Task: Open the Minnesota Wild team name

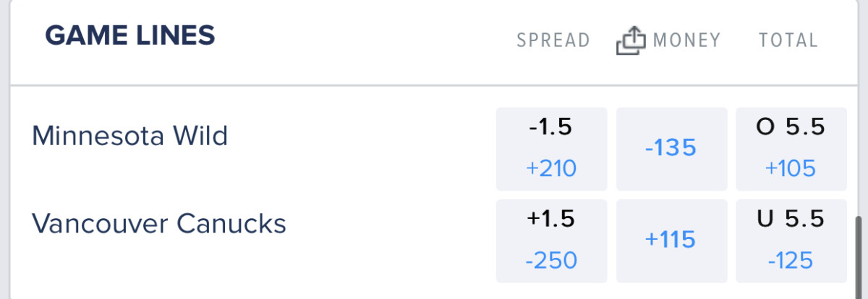Action: tap(130, 135)
